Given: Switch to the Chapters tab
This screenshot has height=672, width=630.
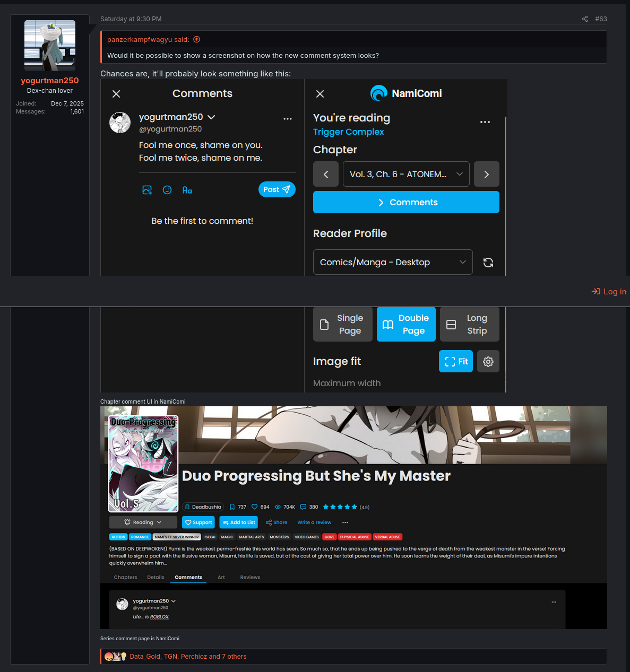Looking at the screenshot, I should [125, 577].
